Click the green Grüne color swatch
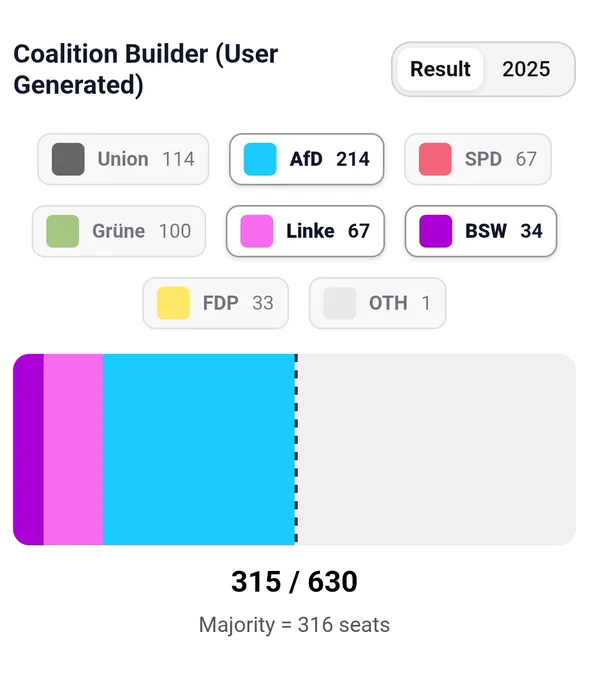This screenshot has height=680, width=589. [x=62, y=231]
